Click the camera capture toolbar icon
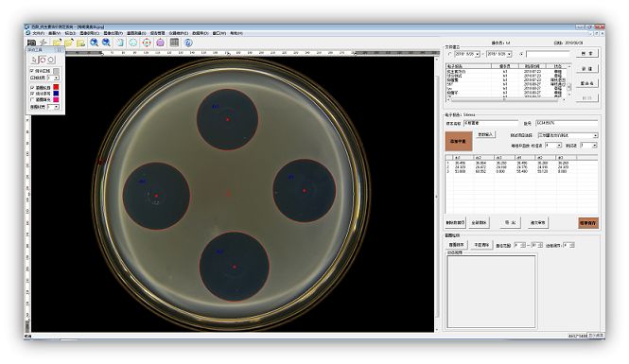The image size is (629, 364). [31, 43]
